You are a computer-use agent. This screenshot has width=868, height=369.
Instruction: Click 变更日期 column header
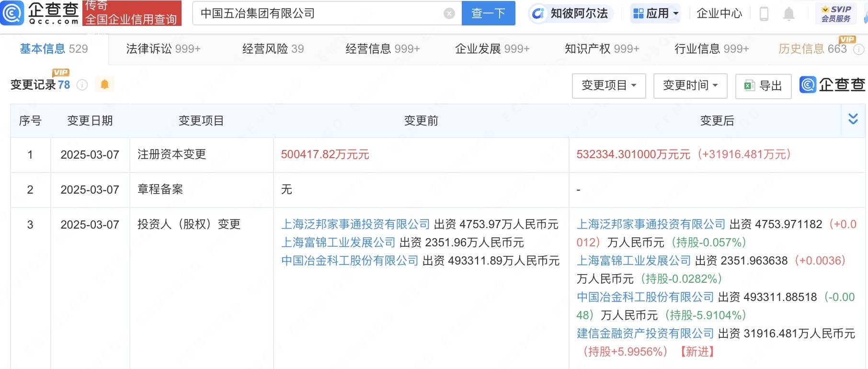tap(90, 121)
